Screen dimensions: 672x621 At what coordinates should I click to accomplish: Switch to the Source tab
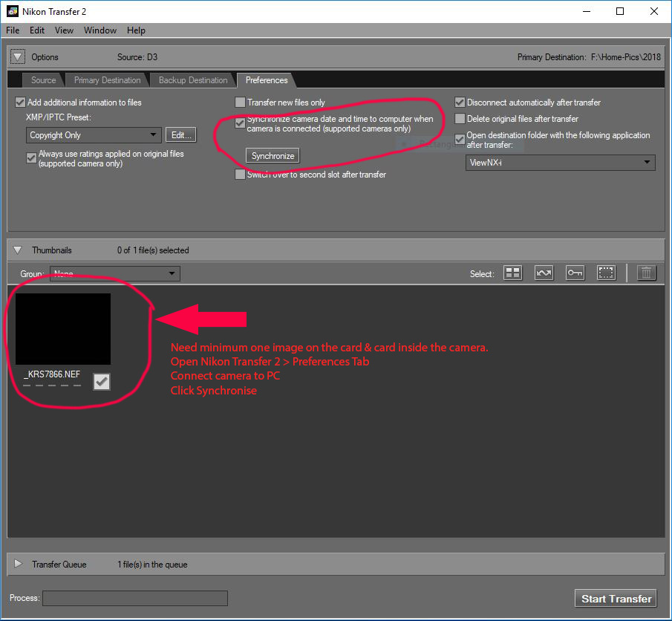pos(43,80)
